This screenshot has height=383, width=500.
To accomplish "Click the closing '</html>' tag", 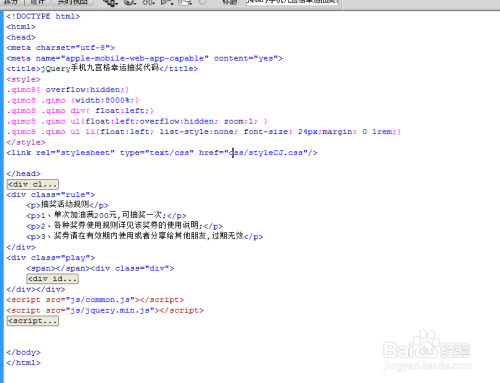I will pos(23,363).
